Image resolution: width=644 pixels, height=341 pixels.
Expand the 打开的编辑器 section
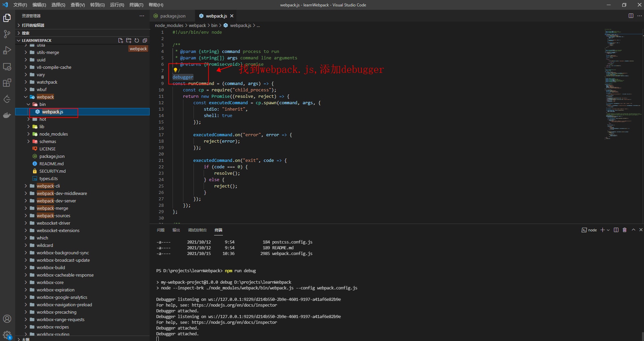82,25
